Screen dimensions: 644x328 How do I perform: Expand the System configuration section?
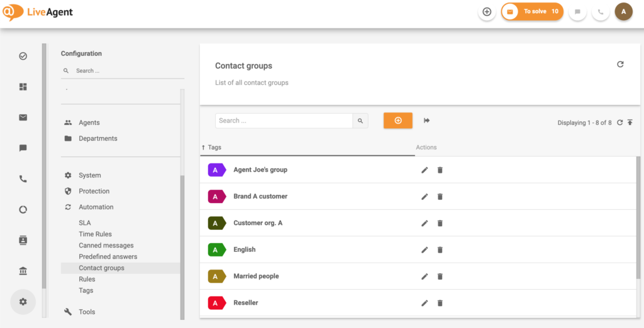click(89, 175)
